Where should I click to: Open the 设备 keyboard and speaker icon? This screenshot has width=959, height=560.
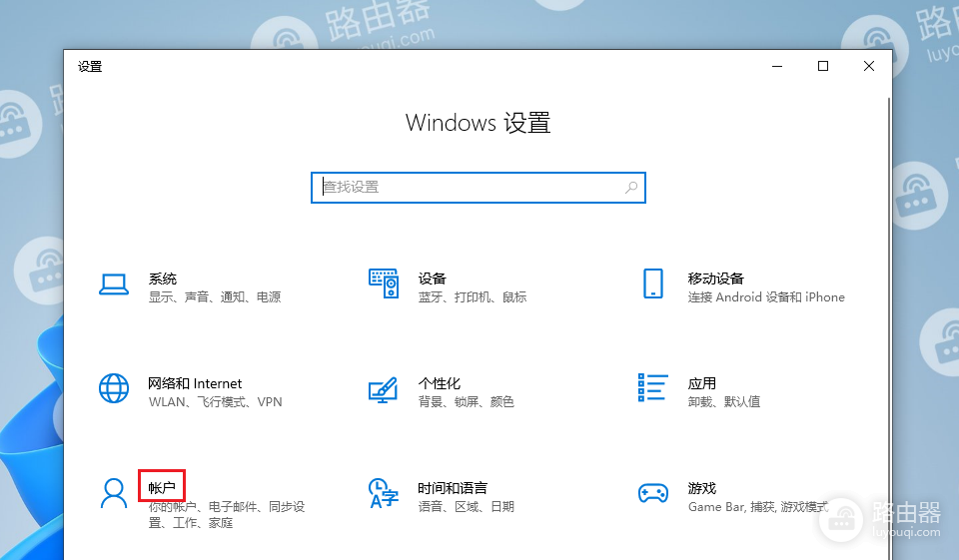384,283
